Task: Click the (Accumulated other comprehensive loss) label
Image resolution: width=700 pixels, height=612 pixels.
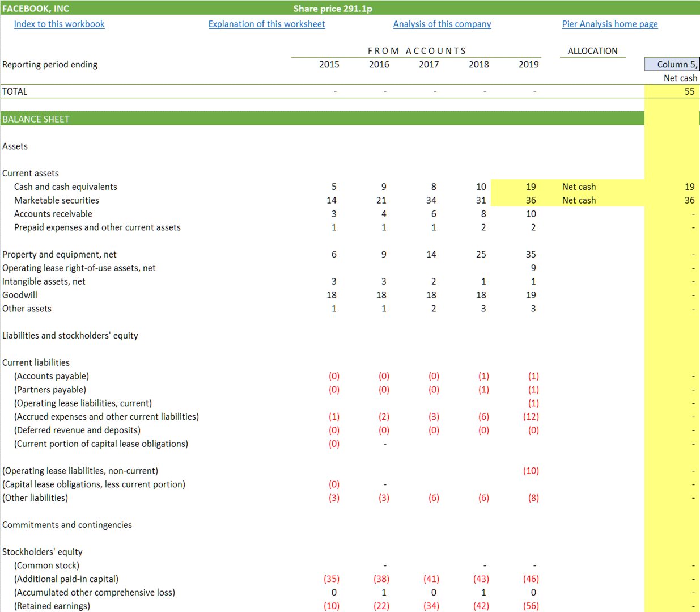Action: pyautogui.click(x=94, y=592)
